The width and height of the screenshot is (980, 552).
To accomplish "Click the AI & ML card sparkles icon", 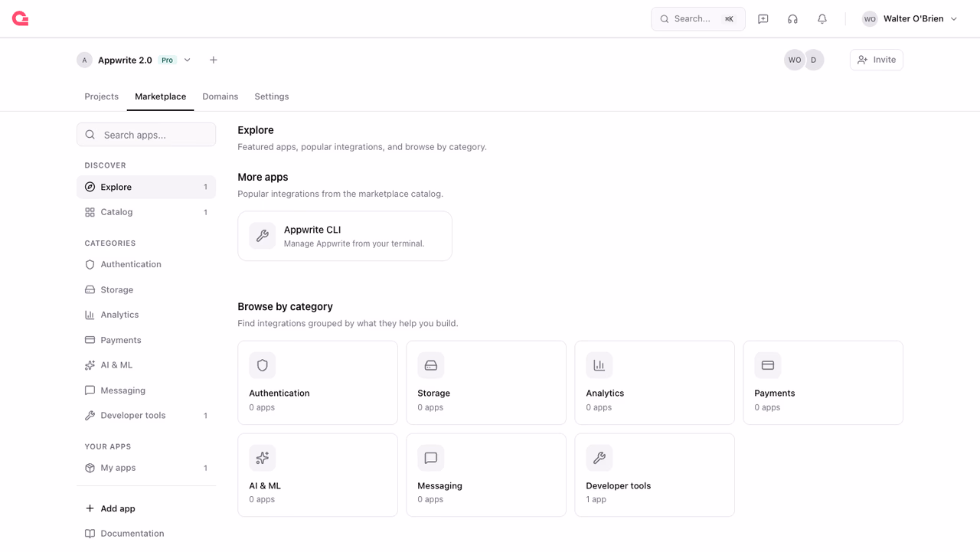I will [x=263, y=458].
